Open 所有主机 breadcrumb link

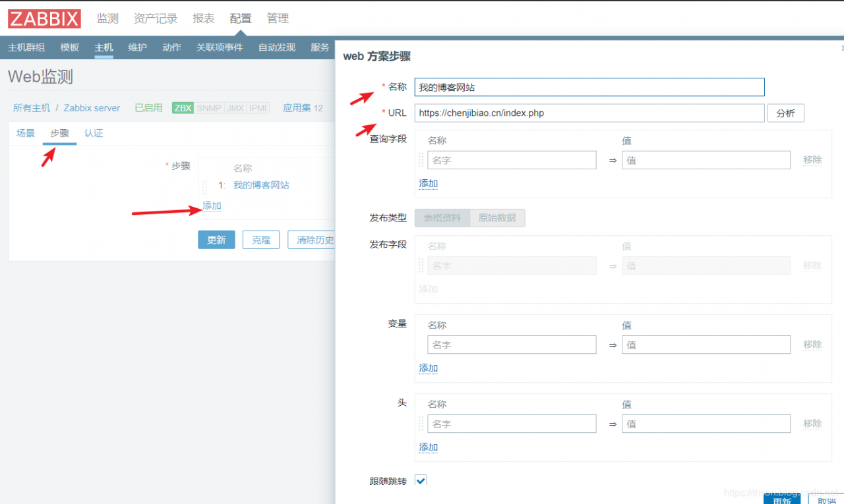(32, 108)
